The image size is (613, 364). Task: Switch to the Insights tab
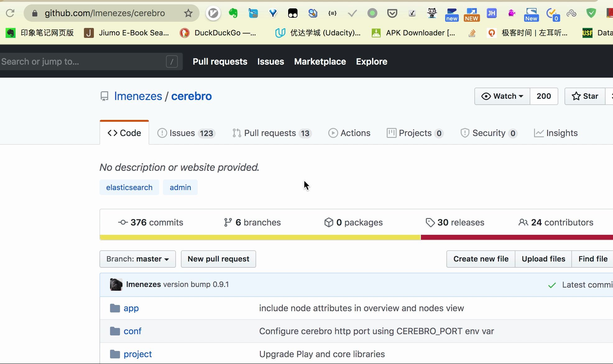556,133
